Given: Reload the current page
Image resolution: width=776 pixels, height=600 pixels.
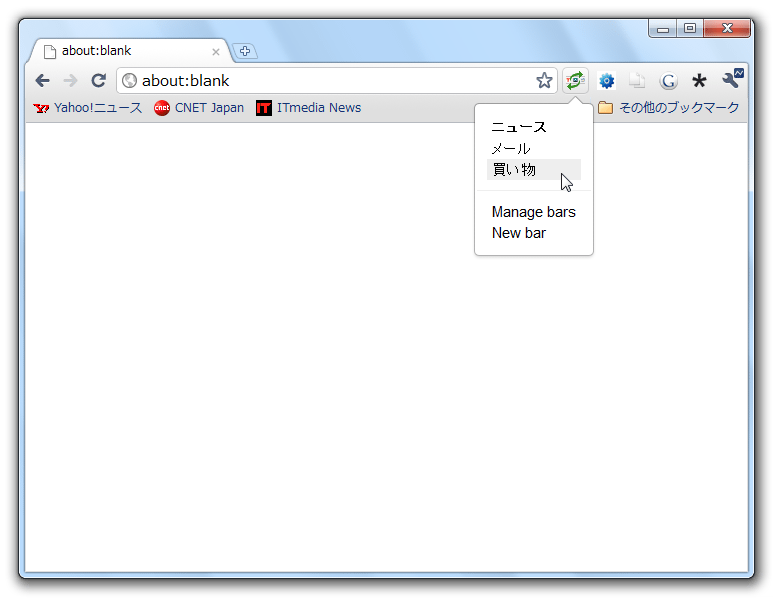Looking at the screenshot, I should coord(98,80).
